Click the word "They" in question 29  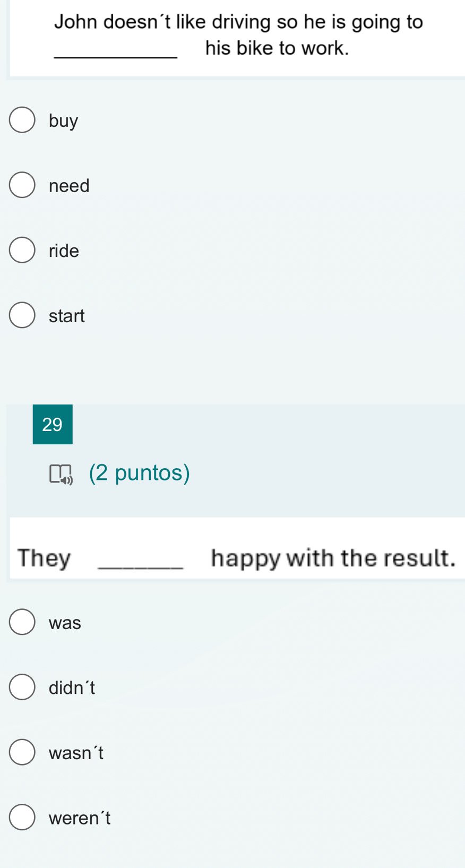(44, 558)
